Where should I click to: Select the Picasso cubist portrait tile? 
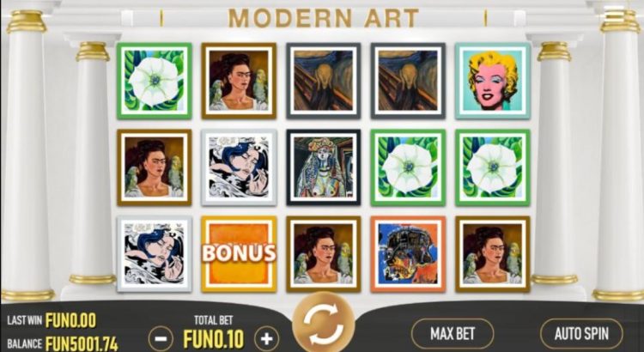pyautogui.click(x=323, y=167)
